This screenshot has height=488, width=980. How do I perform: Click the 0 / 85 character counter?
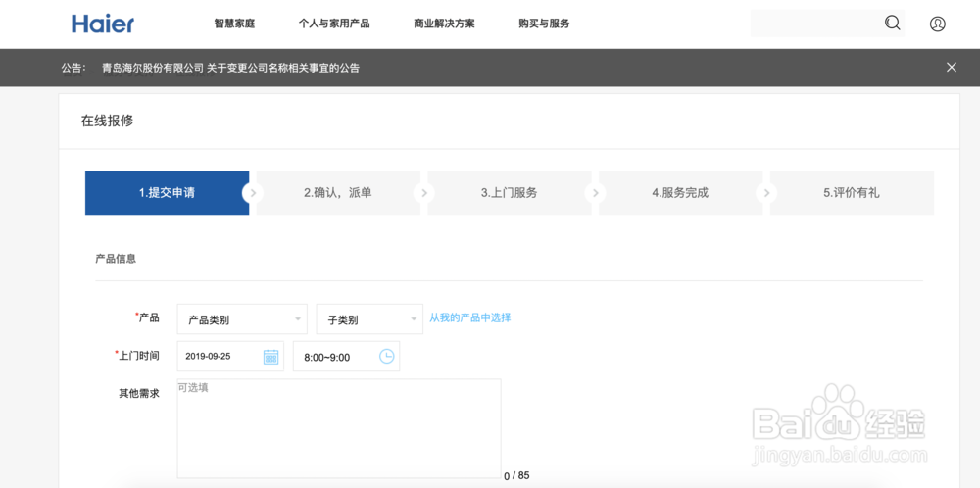516,476
